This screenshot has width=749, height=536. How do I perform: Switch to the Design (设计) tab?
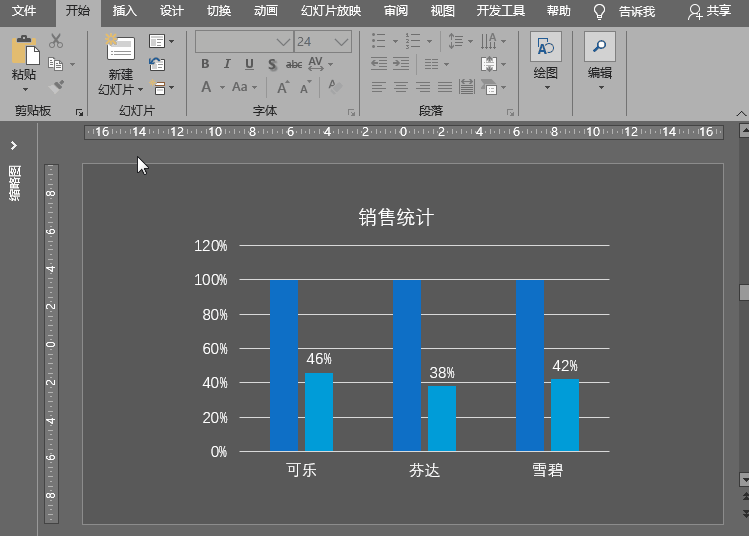click(x=171, y=11)
